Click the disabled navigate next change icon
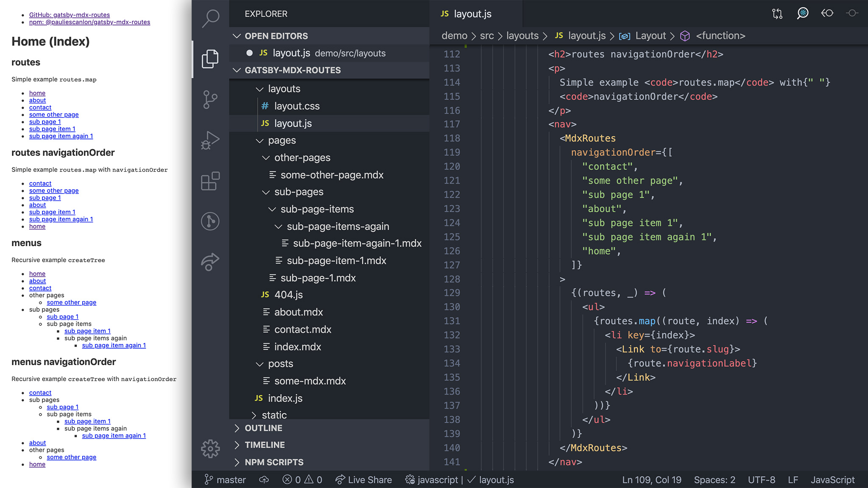 [x=852, y=14]
